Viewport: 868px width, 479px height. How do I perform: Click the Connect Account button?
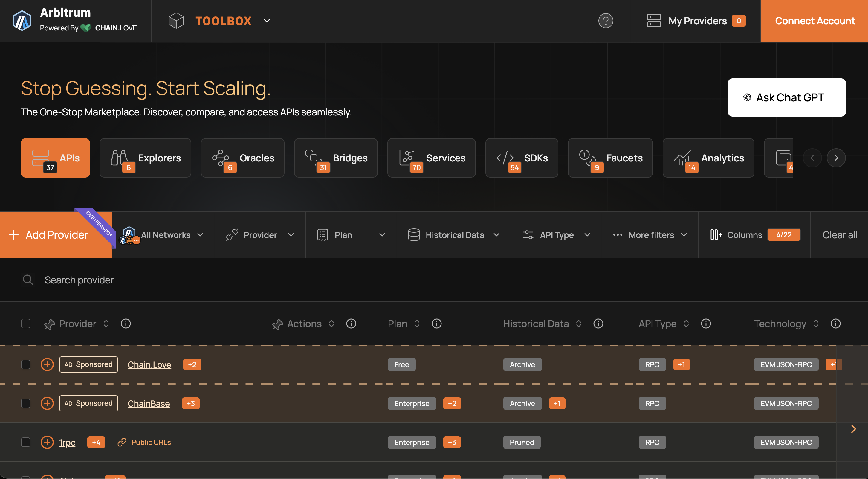click(x=814, y=21)
